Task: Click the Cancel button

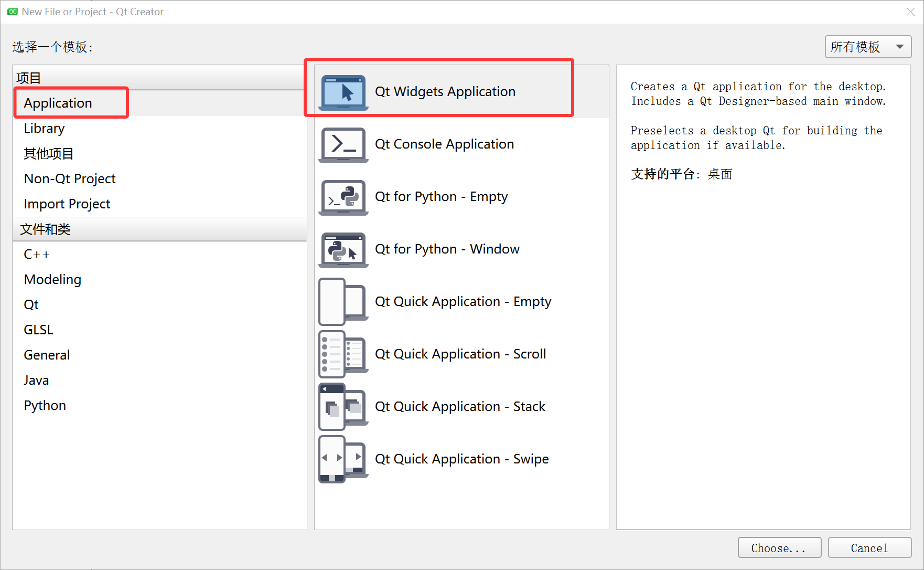Action: coord(869,547)
